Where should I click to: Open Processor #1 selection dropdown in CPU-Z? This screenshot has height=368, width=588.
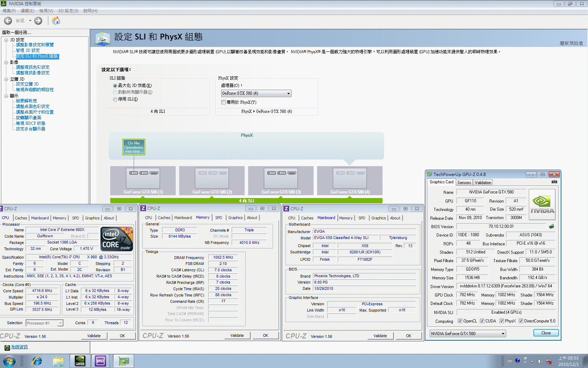[44, 323]
